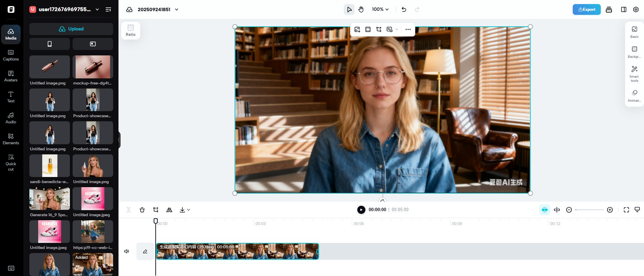Click the 00:06 mark on timeline ruler
The height and width of the screenshot is (276, 644).
click(x=359, y=224)
